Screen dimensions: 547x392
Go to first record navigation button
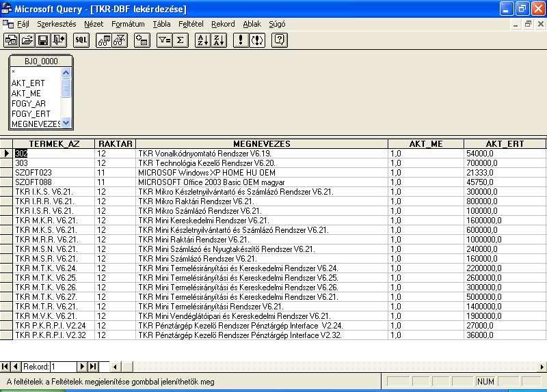5,367
